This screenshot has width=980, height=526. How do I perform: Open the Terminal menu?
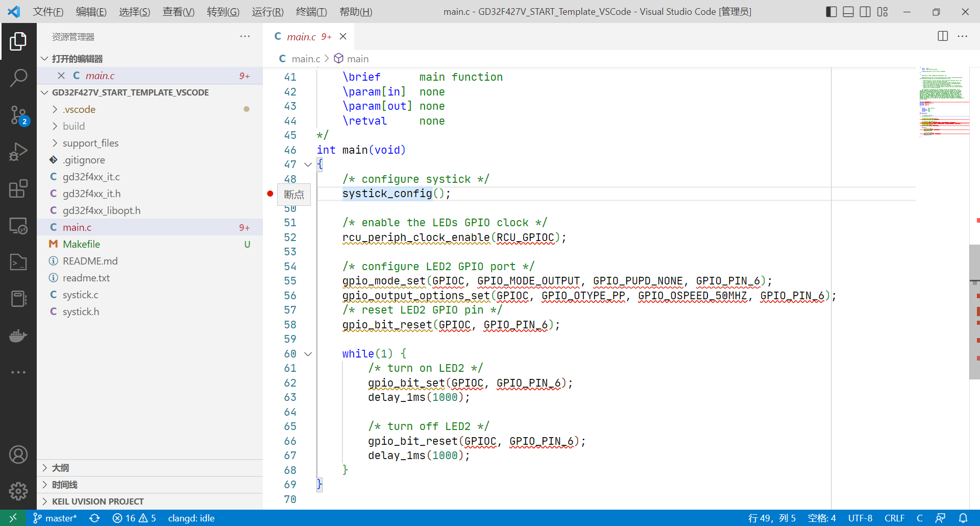(311, 12)
